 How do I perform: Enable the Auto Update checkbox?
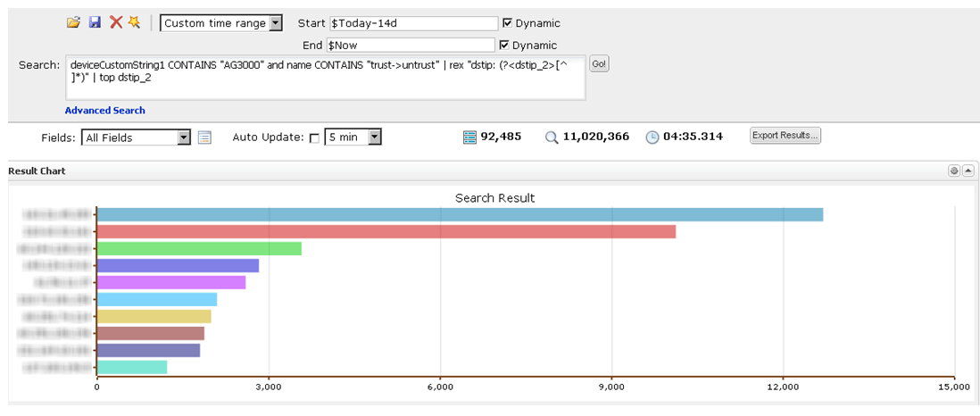[x=313, y=137]
